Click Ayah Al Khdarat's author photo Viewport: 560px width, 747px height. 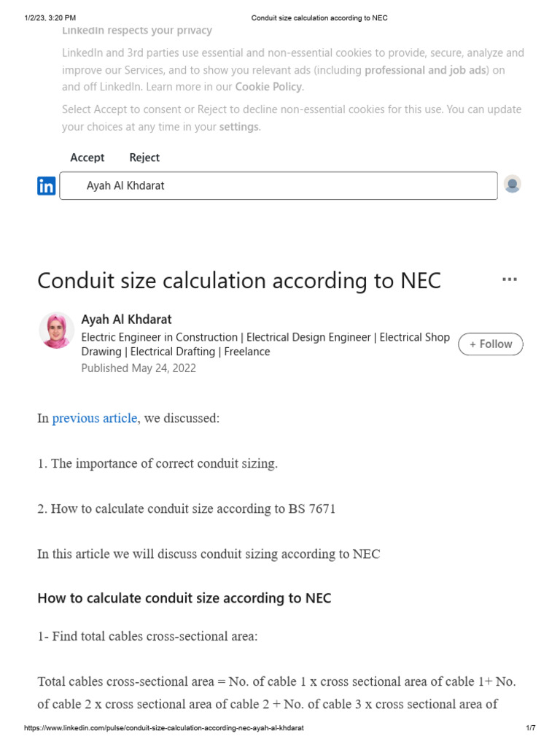pyautogui.click(x=57, y=330)
